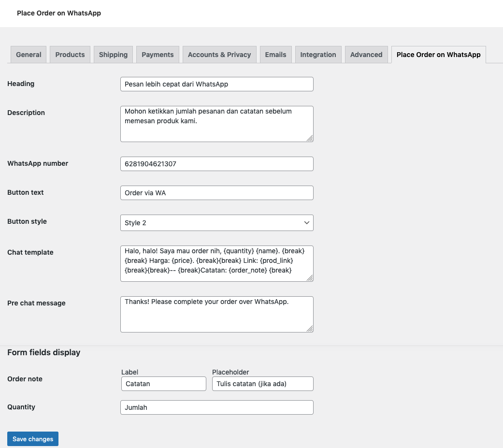Click the WhatsApp number field
Image resolution: width=503 pixels, height=448 pixels.
(x=216, y=164)
